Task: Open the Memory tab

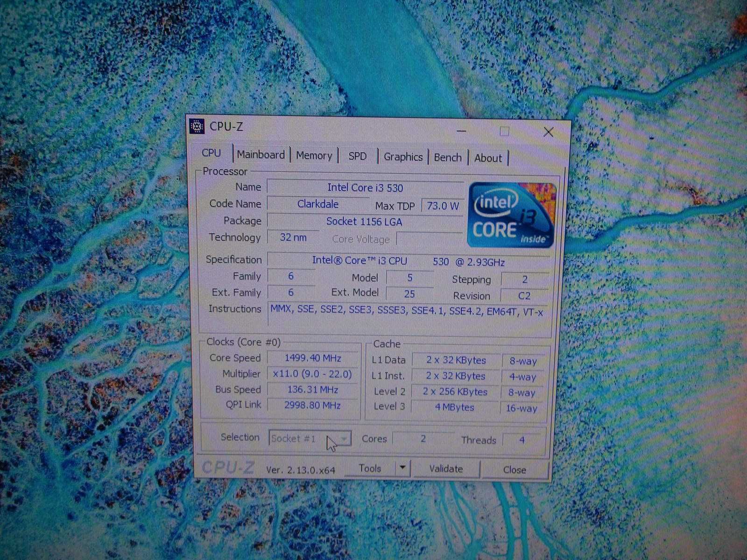Action: [314, 155]
